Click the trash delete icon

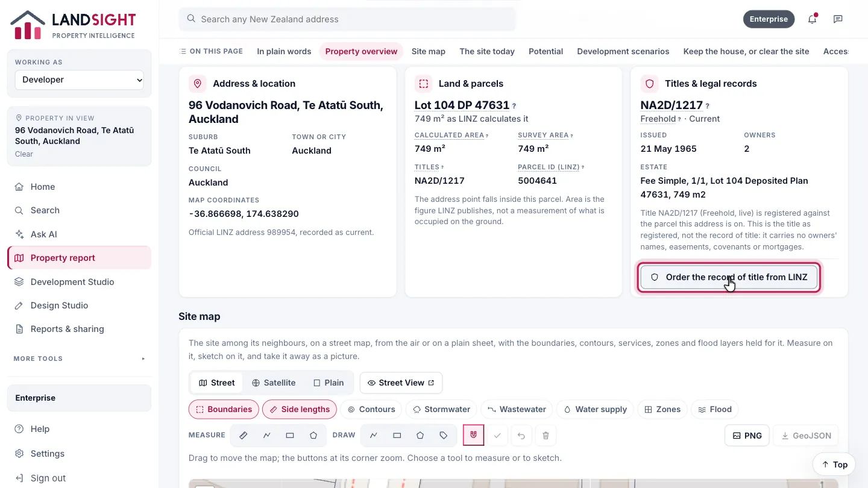coord(546,436)
